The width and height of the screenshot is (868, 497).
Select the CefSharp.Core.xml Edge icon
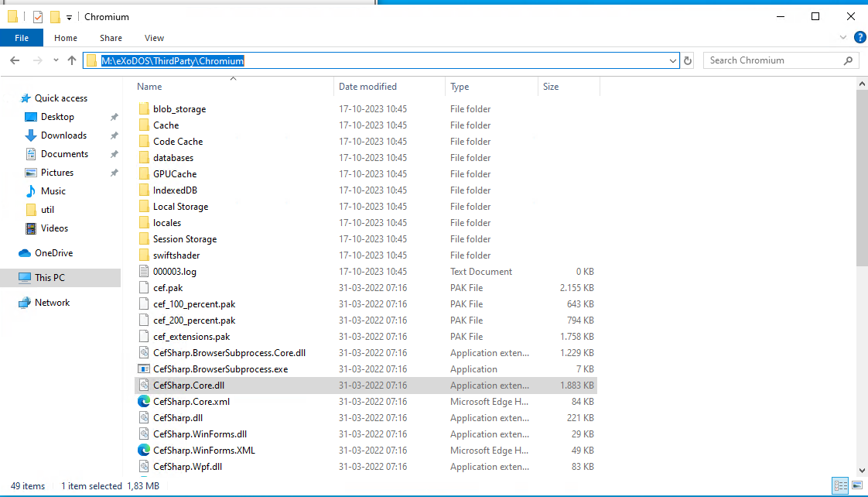point(144,402)
